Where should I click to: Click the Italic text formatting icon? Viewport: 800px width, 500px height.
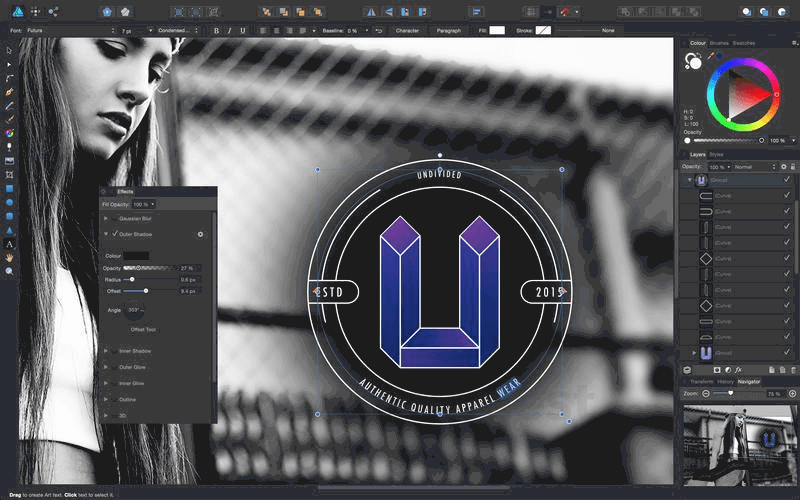coord(229,31)
